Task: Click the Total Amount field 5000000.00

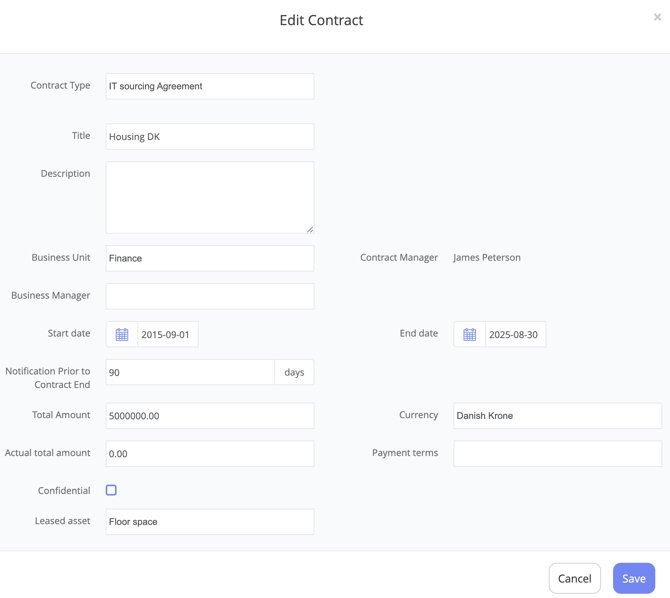Action: 210,415
